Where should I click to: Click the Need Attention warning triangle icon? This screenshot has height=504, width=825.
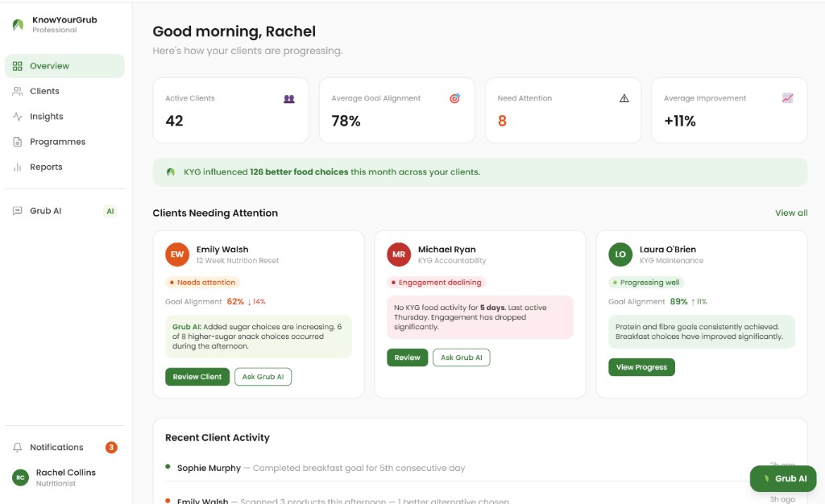[624, 98]
